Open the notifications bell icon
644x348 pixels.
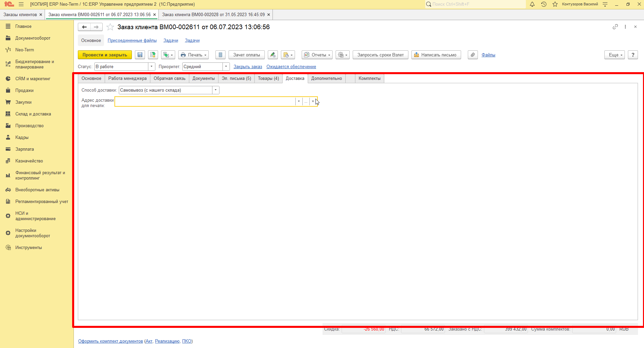click(532, 4)
